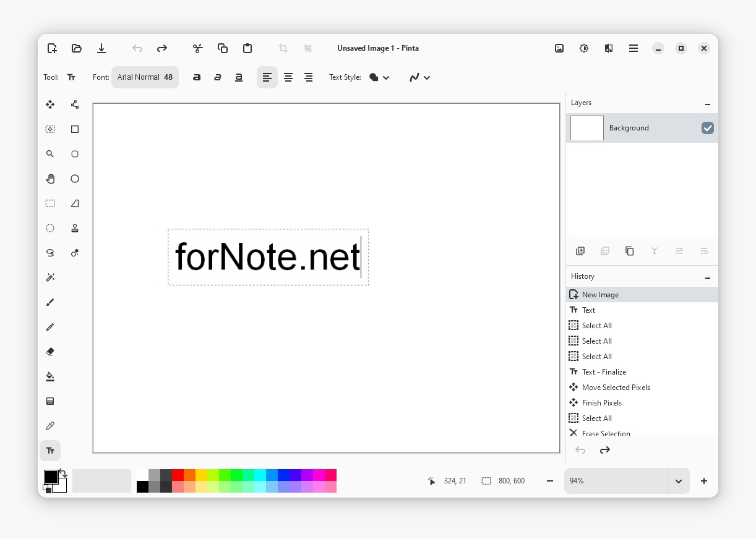This screenshot has width=756, height=539.
Task: Toggle bold text formatting
Action: click(x=197, y=77)
